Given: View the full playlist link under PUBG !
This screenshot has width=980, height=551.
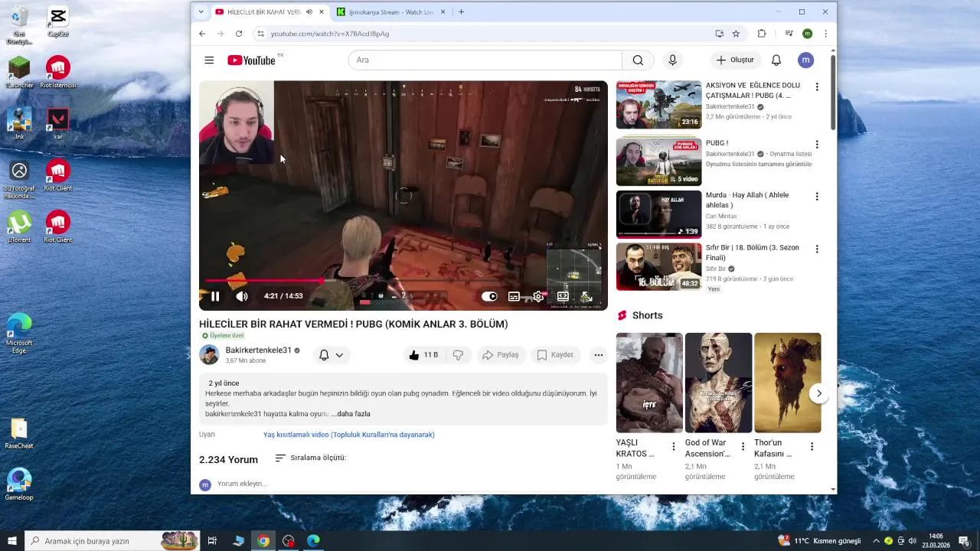Looking at the screenshot, I should tap(759, 165).
